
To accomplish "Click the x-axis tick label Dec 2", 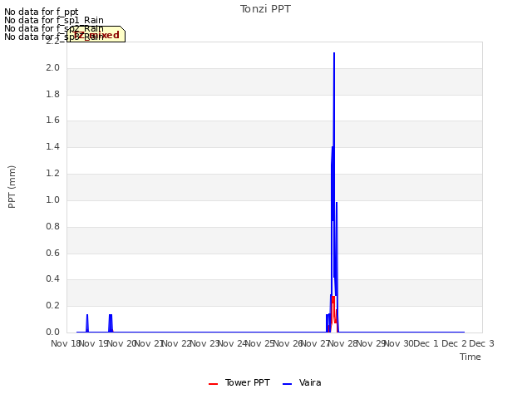I will point(454,343).
